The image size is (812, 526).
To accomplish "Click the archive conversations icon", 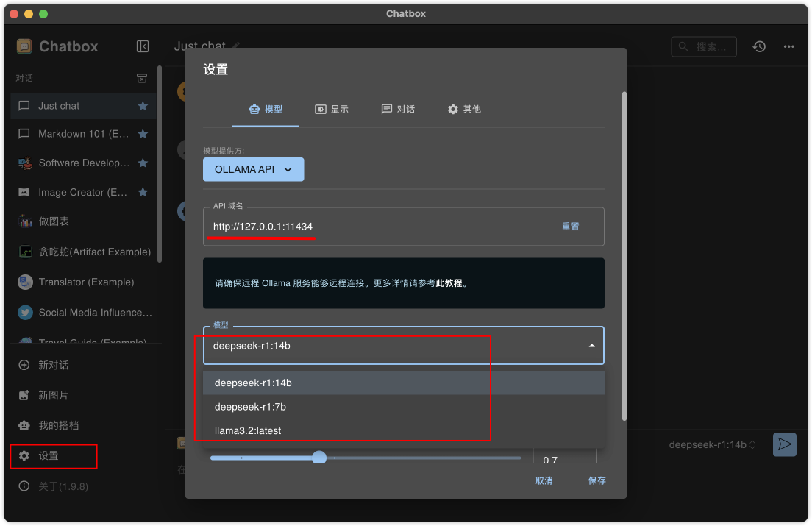I will tap(142, 78).
